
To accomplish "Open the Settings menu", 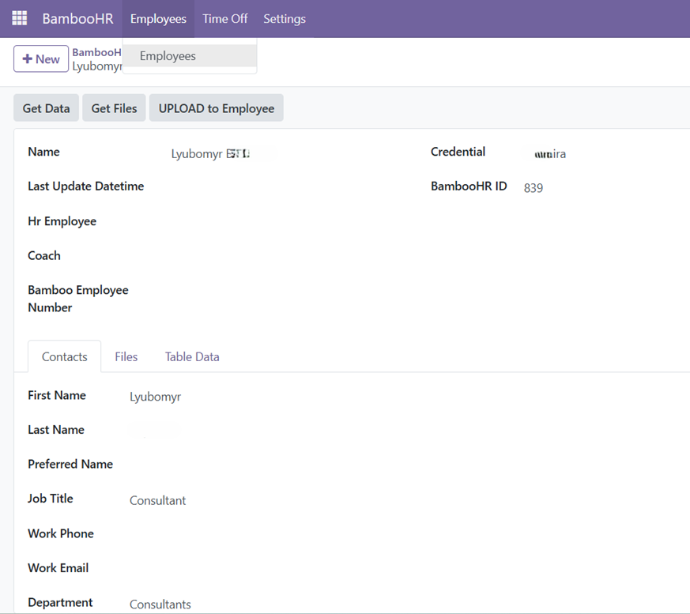I will (284, 19).
